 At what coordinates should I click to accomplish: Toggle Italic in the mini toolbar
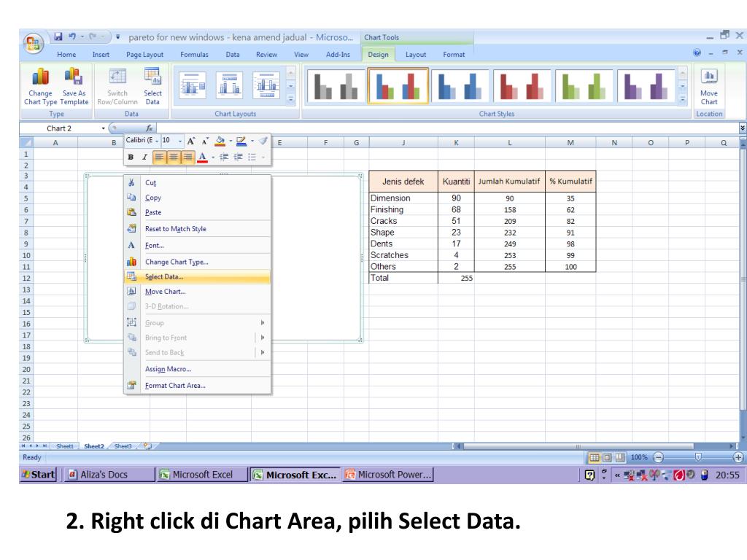point(144,157)
